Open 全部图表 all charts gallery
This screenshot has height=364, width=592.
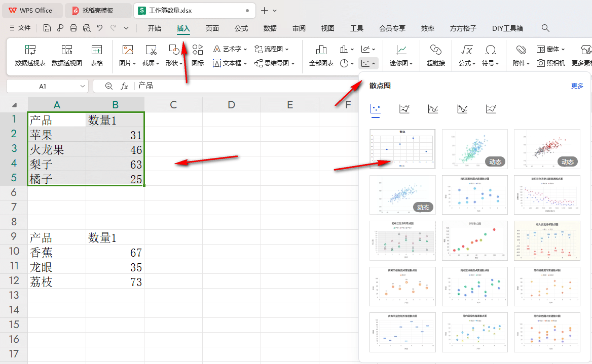[x=321, y=55]
